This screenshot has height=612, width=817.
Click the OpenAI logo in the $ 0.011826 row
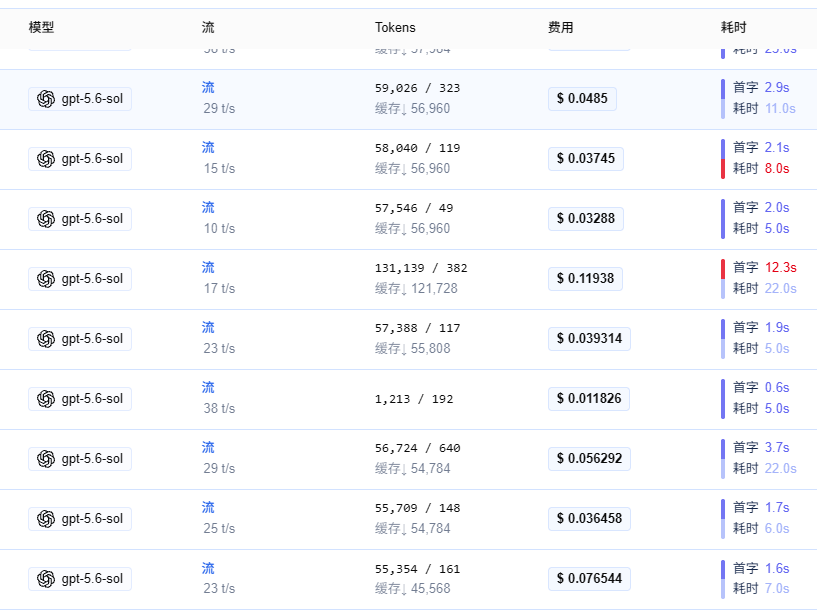[x=46, y=399]
